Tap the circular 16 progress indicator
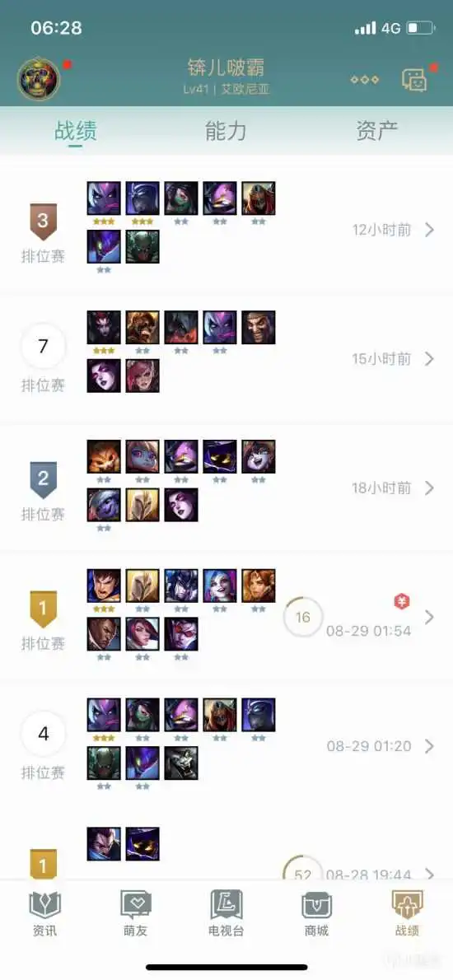 pos(303,618)
